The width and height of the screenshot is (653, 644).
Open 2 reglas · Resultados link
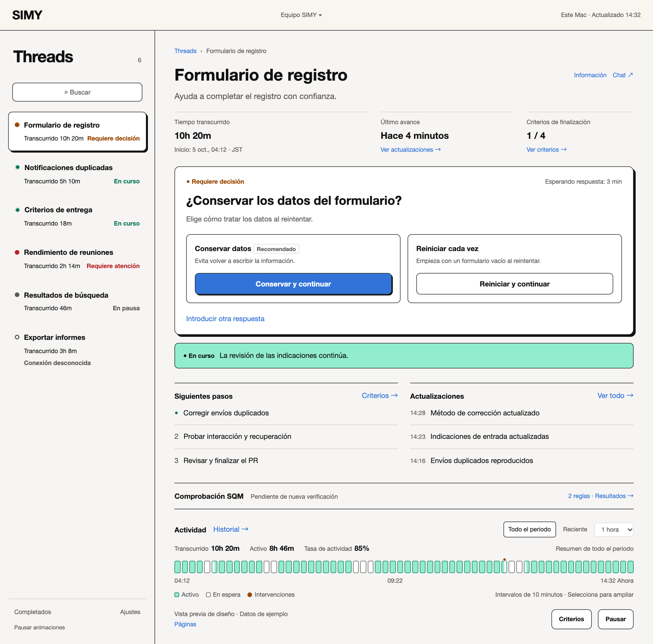(x=601, y=496)
